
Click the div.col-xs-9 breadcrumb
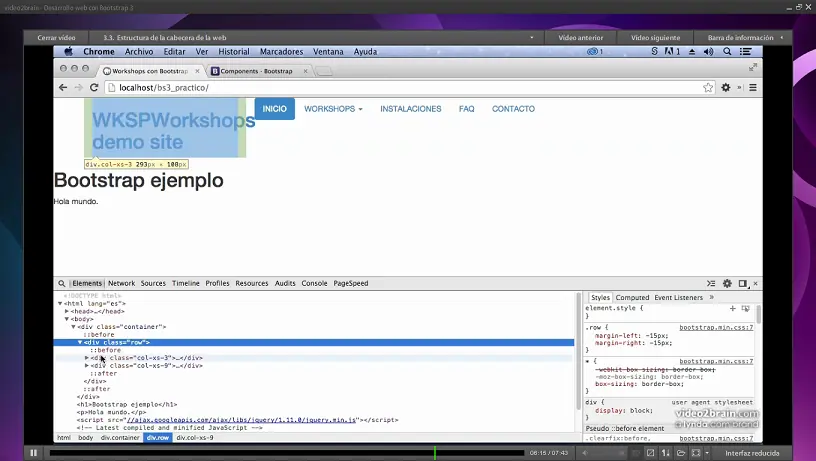(195, 438)
